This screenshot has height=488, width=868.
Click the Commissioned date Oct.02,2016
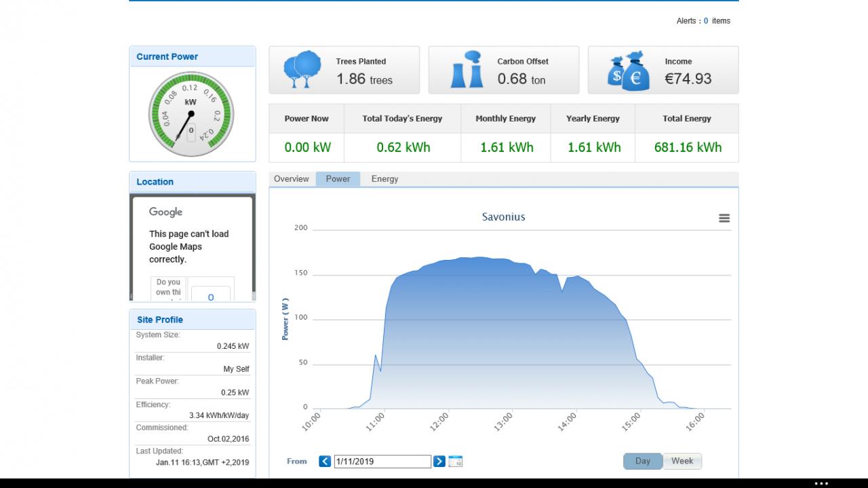tap(229, 439)
